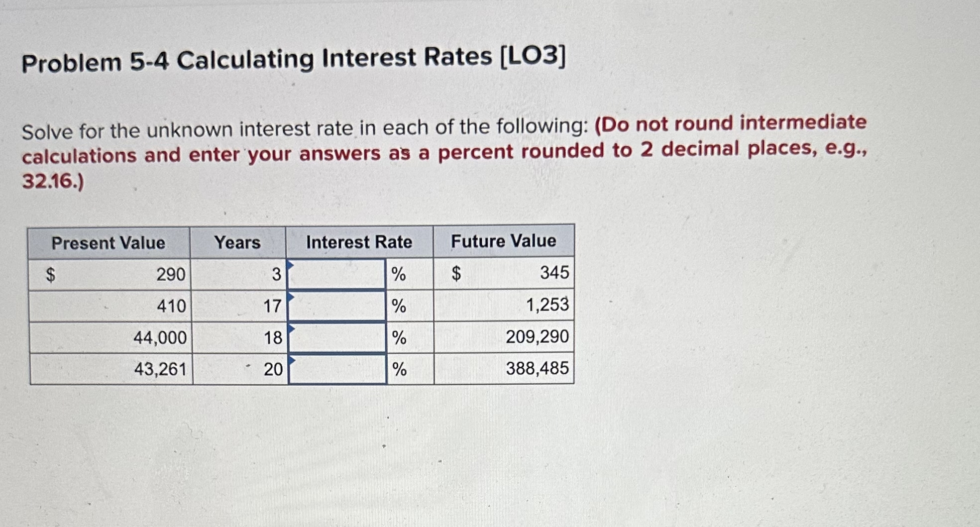Viewport: 980px width, 527px height.
Task: Select the interest rate input for the 20-year row
Action: pyautogui.click(x=336, y=371)
